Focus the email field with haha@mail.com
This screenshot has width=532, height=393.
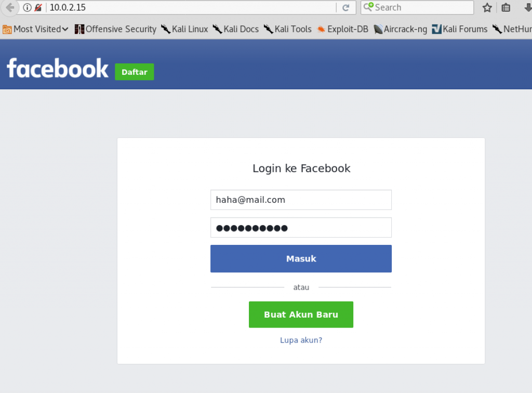(x=301, y=200)
